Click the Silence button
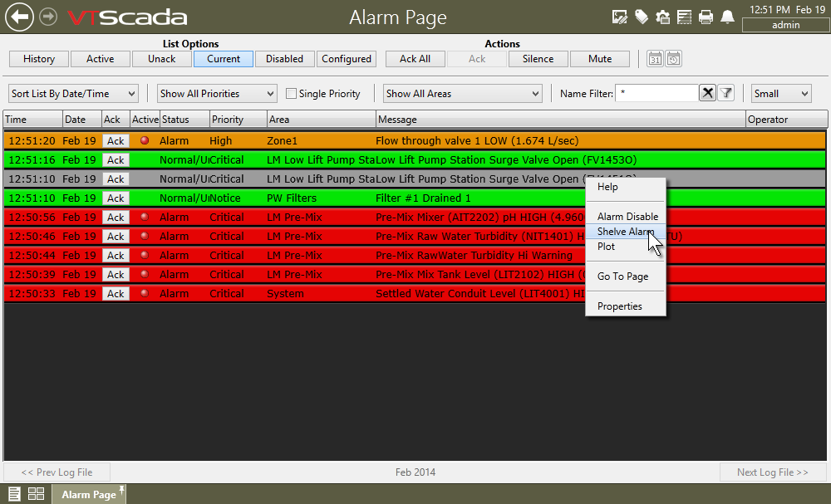The width and height of the screenshot is (831, 504). tap(538, 59)
